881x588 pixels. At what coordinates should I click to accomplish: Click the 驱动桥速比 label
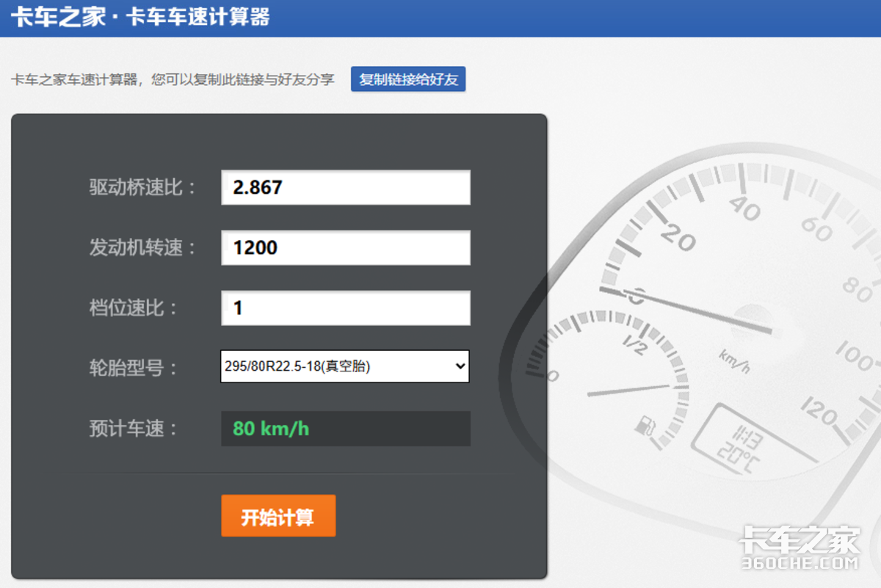[x=143, y=187]
